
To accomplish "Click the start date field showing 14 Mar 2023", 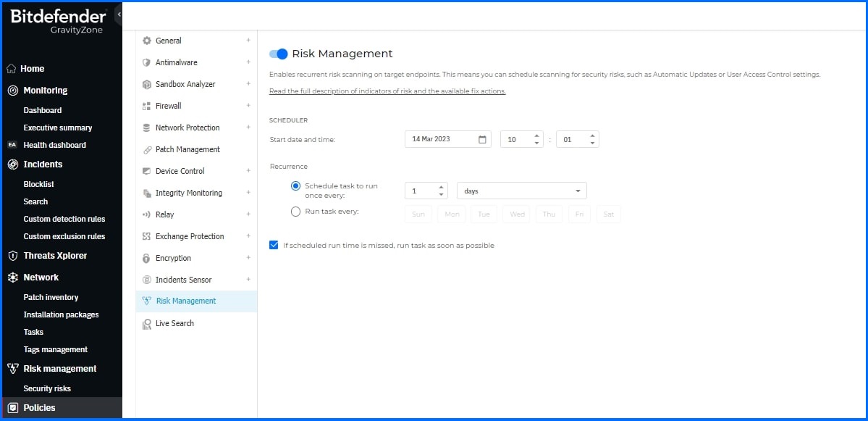I will click(x=448, y=139).
